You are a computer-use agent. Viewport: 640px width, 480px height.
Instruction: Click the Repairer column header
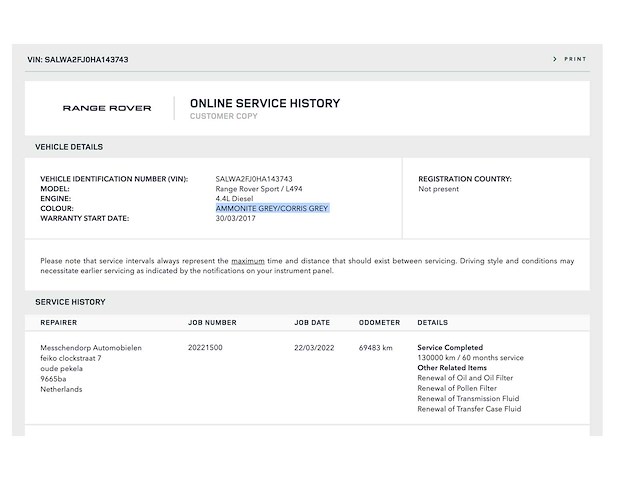(x=58, y=323)
